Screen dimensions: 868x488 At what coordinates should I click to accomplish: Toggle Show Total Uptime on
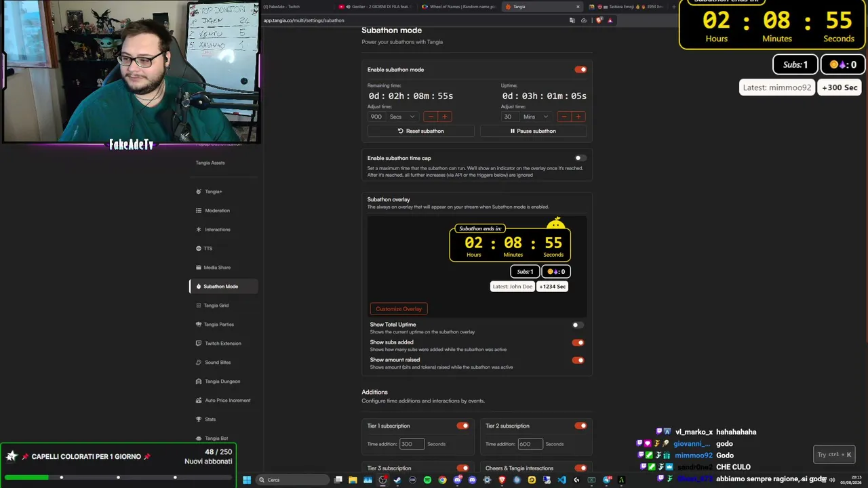(x=578, y=325)
